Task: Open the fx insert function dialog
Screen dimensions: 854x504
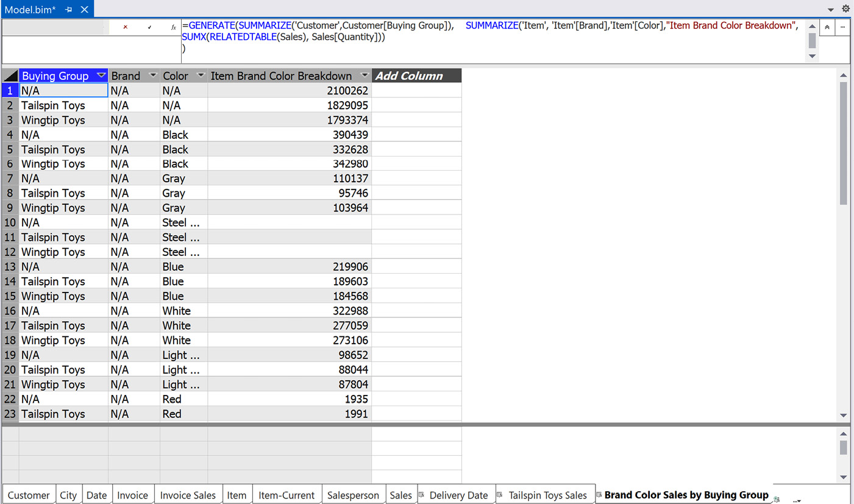Action: [x=173, y=27]
